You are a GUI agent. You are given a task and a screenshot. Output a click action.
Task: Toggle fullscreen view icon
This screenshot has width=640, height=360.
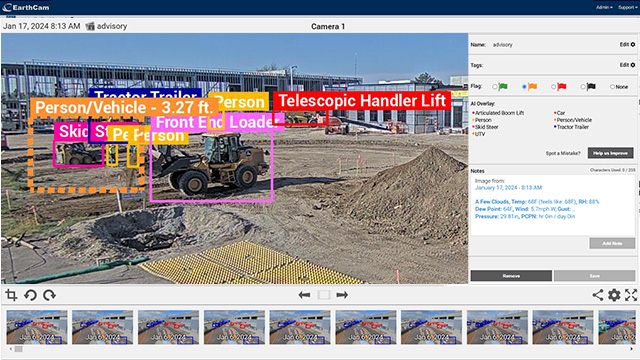(631, 295)
